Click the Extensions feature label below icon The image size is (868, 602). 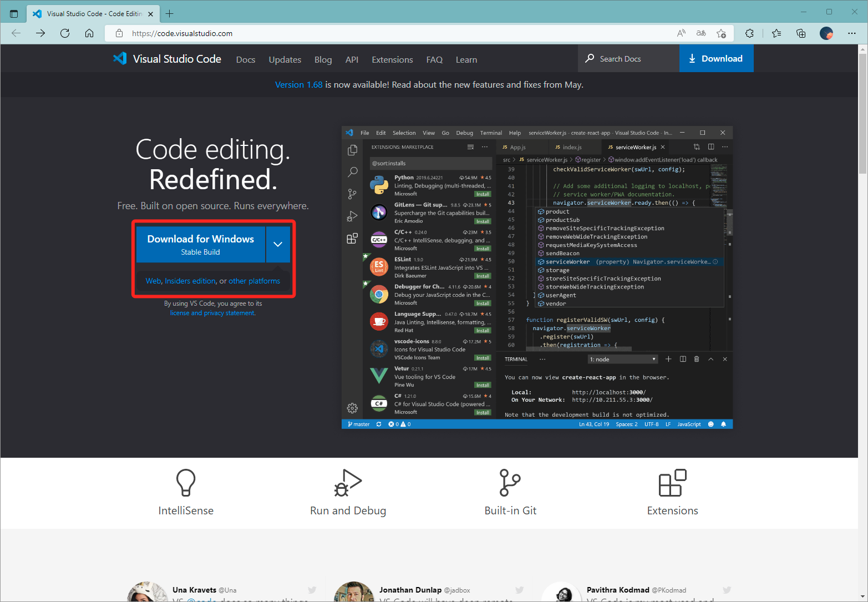[x=672, y=510]
